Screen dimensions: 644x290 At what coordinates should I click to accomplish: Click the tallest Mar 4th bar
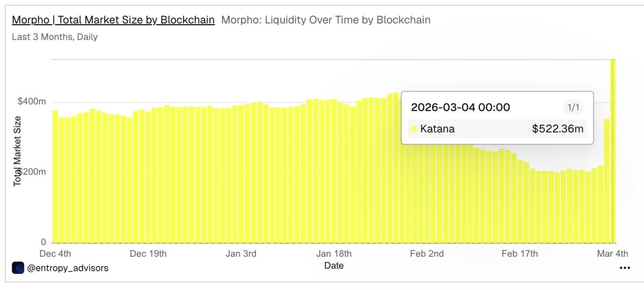(x=613, y=151)
